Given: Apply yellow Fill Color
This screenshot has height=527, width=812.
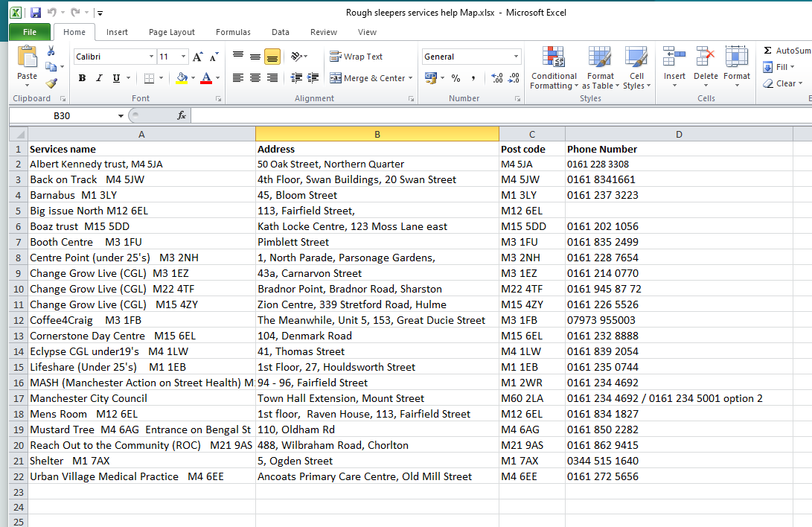Looking at the screenshot, I should pyautogui.click(x=182, y=78).
